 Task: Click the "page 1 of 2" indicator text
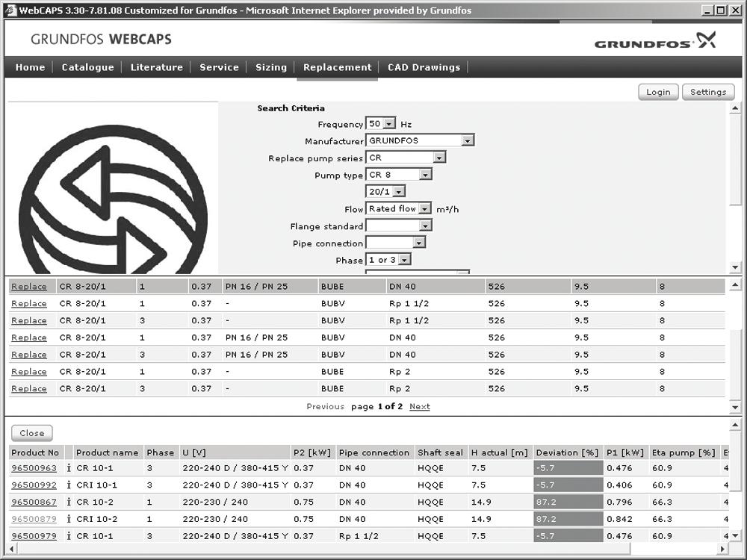[x=376, y=407]
